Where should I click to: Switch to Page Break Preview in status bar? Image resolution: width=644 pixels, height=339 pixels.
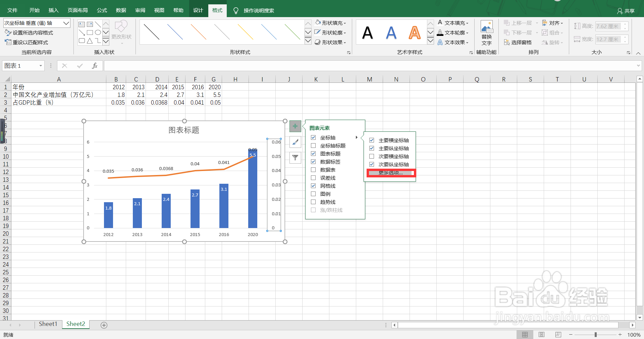pyautogui.click(x=558, y=335)
